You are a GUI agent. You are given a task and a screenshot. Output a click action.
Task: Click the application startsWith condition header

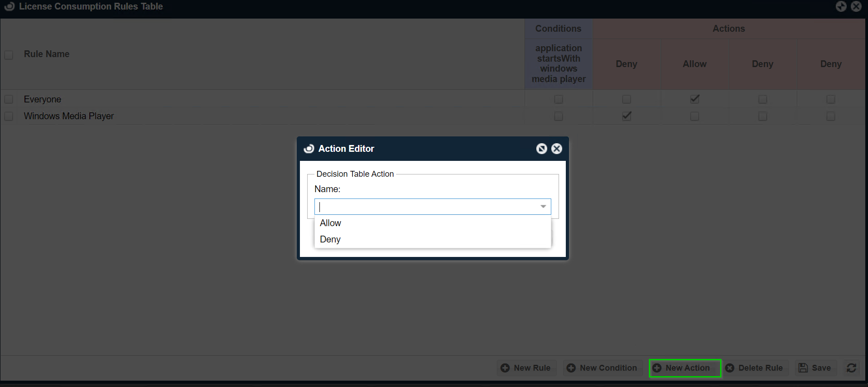tap(559, 63)
